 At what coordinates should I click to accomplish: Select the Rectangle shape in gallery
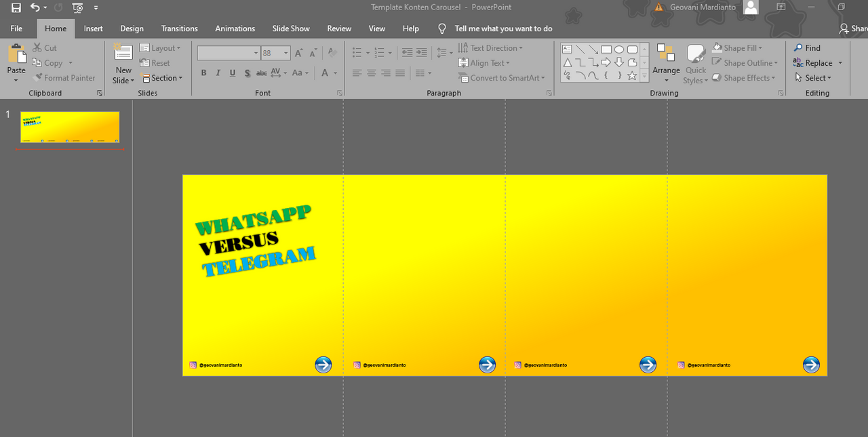[606, 49]
